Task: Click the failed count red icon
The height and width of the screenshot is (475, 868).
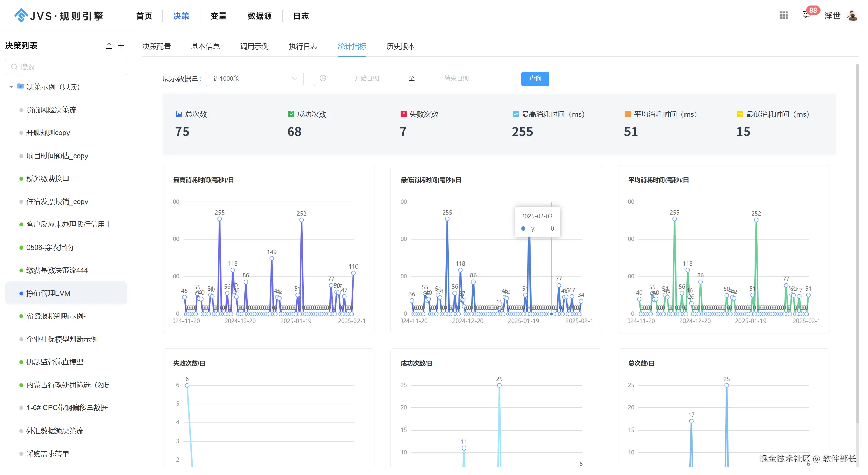Action: (403, 114)
